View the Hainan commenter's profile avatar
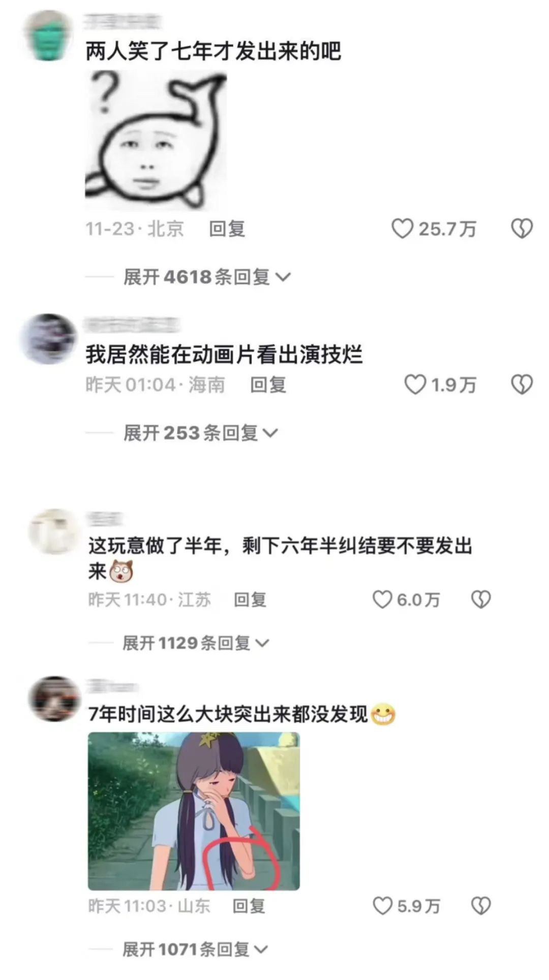 point(48,338)
